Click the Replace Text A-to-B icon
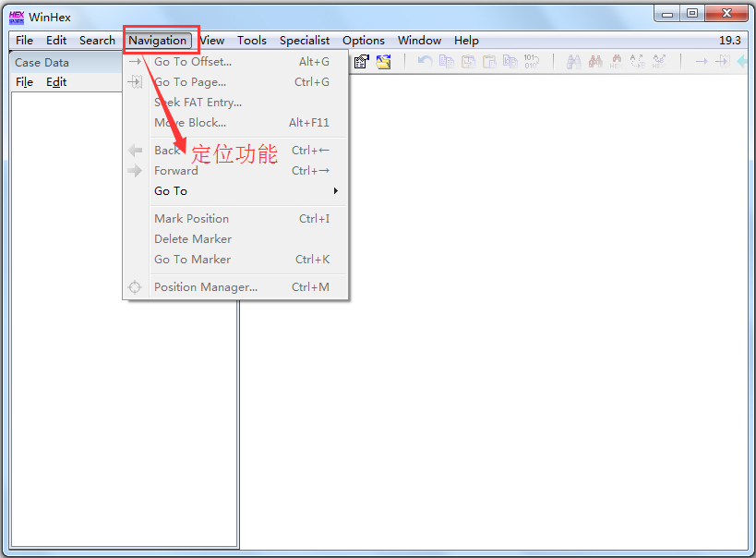756x558 pixels. [638, 62]
